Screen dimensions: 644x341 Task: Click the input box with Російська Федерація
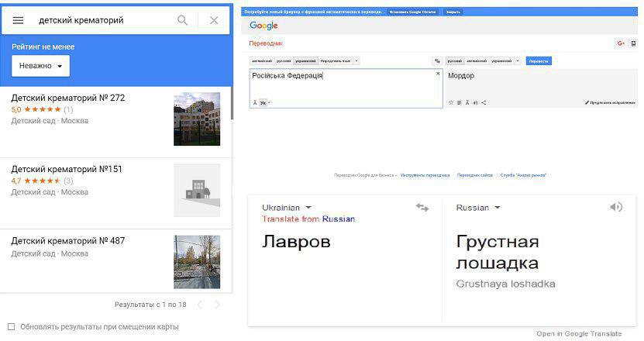[346, 88]
